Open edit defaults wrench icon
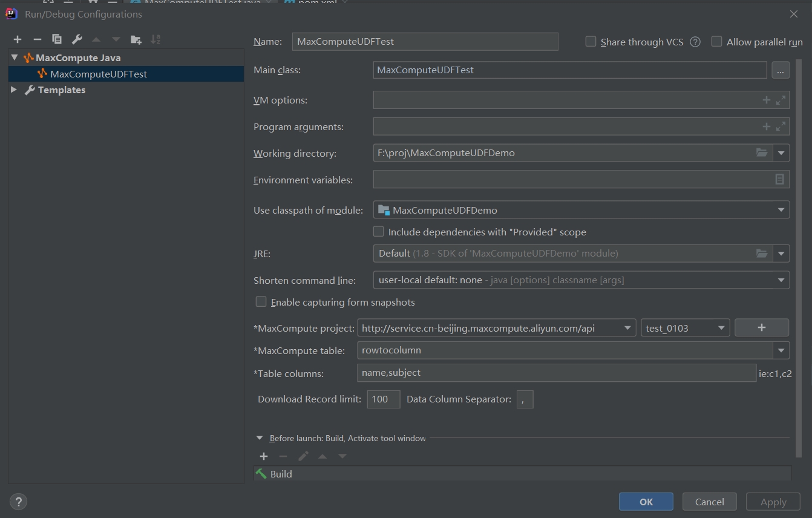Image resolution: width=812 pixels, height=518 pixels. 77,39
